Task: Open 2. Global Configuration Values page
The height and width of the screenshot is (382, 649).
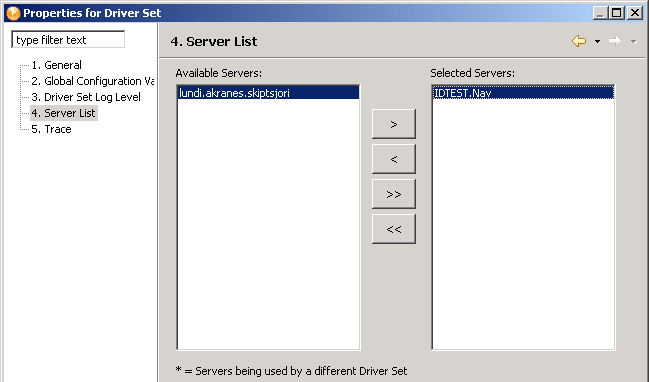Action: 92,81
